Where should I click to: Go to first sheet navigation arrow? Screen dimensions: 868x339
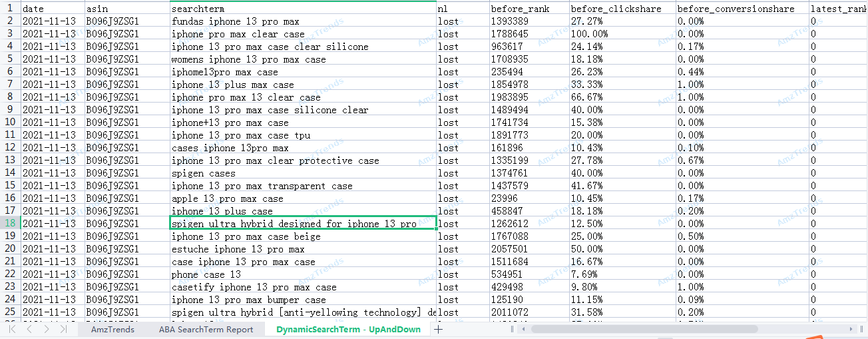click(x=11, y=329)
